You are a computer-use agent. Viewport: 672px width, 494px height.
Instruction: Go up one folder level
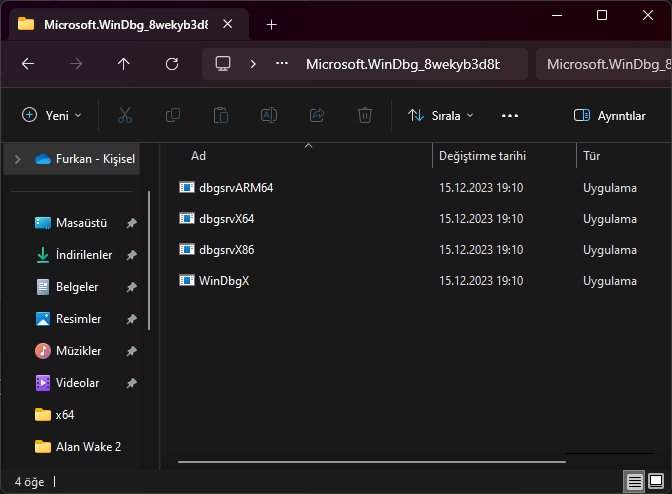pos(124,63)
